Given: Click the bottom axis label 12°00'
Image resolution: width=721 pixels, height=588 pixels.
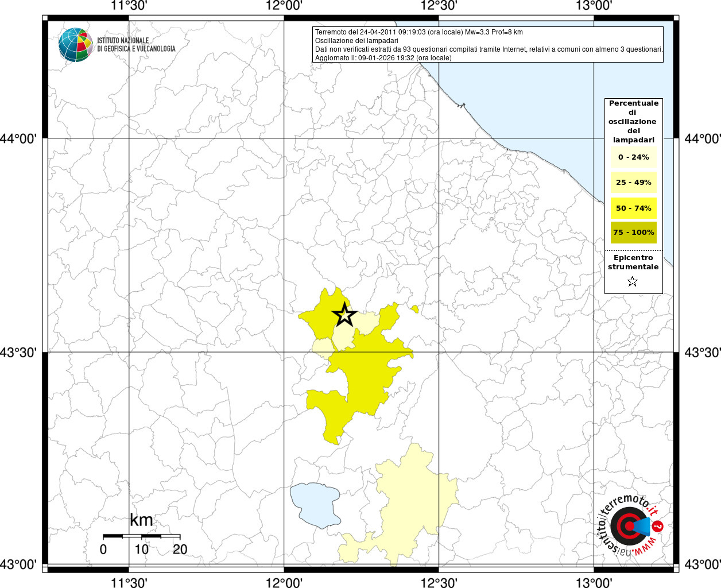Looking at the screenshot, I should [x=284, y=582].
